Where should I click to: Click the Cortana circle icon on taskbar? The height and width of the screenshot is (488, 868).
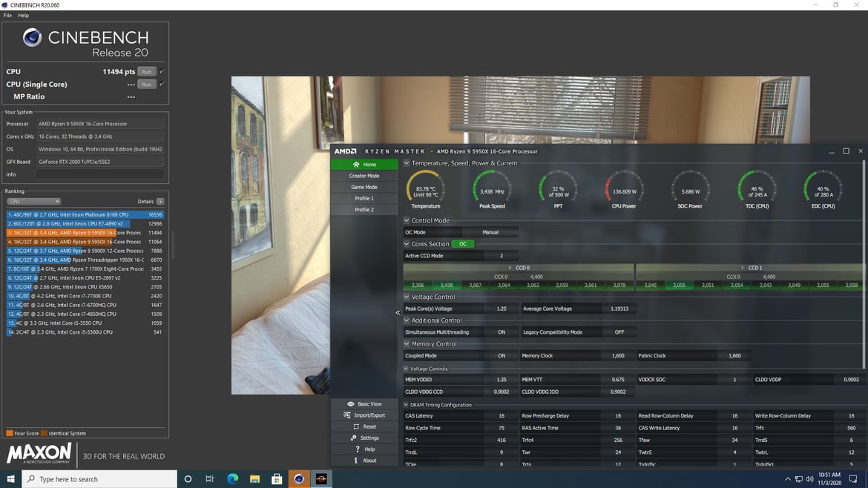click(188, 479)
